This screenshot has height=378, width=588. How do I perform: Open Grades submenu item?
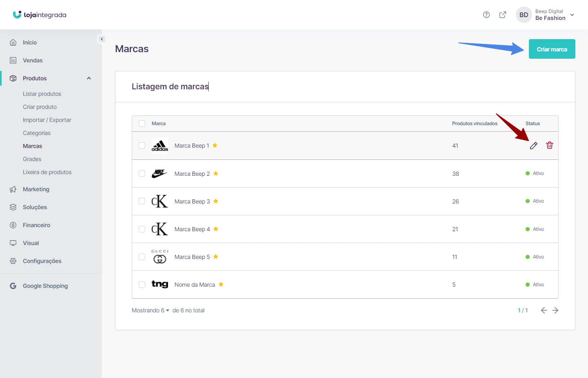tap(32, 159)
